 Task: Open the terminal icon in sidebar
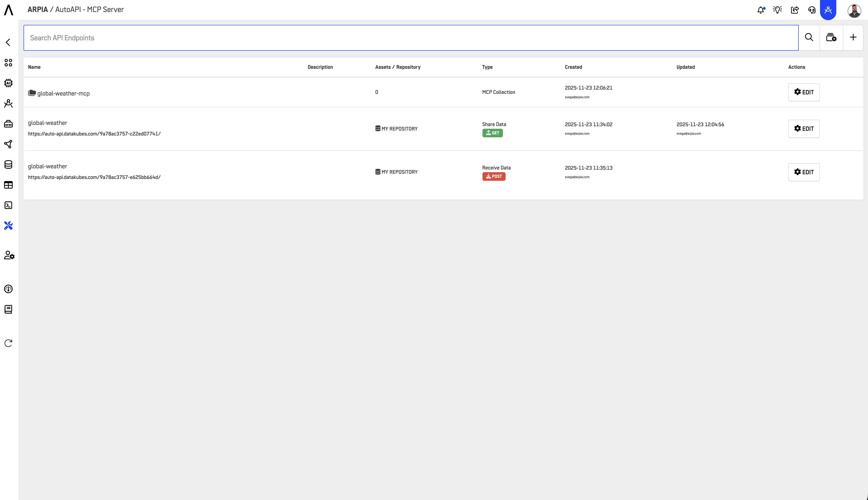[x=8, y=205]
